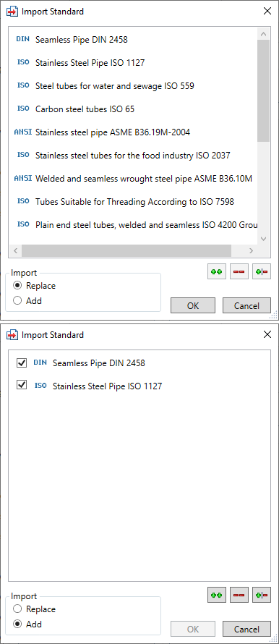Select Carbon steel tubes ISO 65 entry
Screen dimensions: 279x644
[85, 109]
